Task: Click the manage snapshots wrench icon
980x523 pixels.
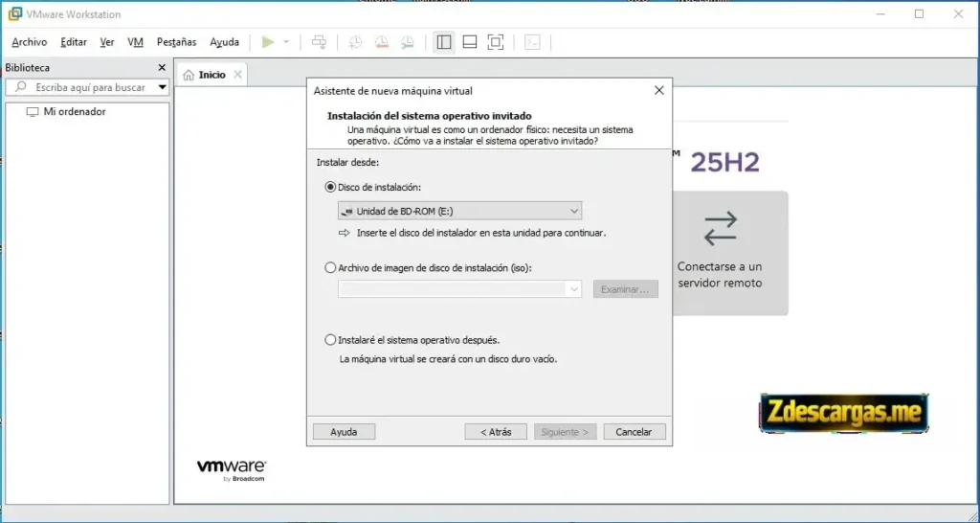Action: (407, 42)
